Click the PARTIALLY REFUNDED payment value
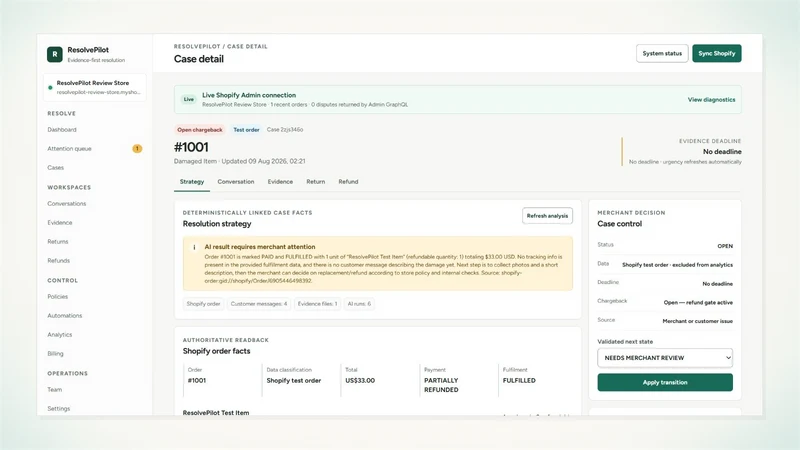The width and height of the screenshot is (800, 450). tap(441, 385)
